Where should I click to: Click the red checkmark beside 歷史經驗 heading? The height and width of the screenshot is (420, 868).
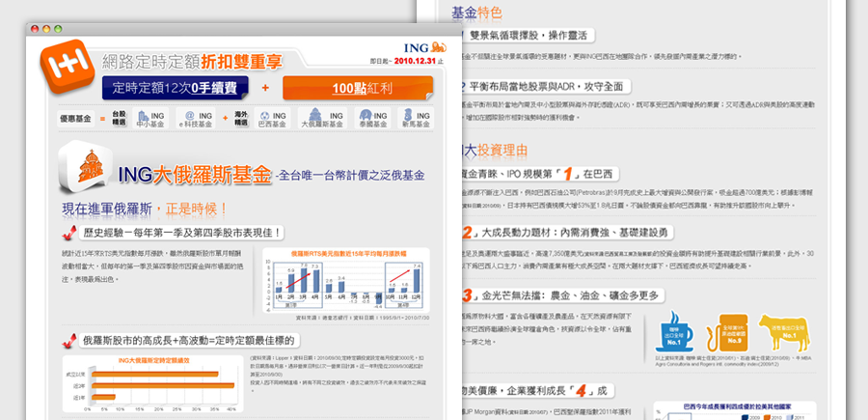click(68, 234)
